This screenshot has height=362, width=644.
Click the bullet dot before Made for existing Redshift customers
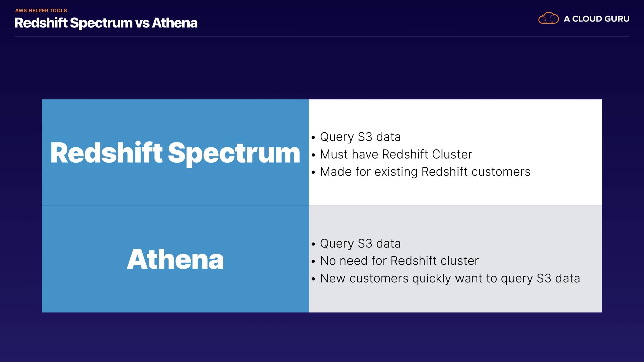click(x=313, y=172)
